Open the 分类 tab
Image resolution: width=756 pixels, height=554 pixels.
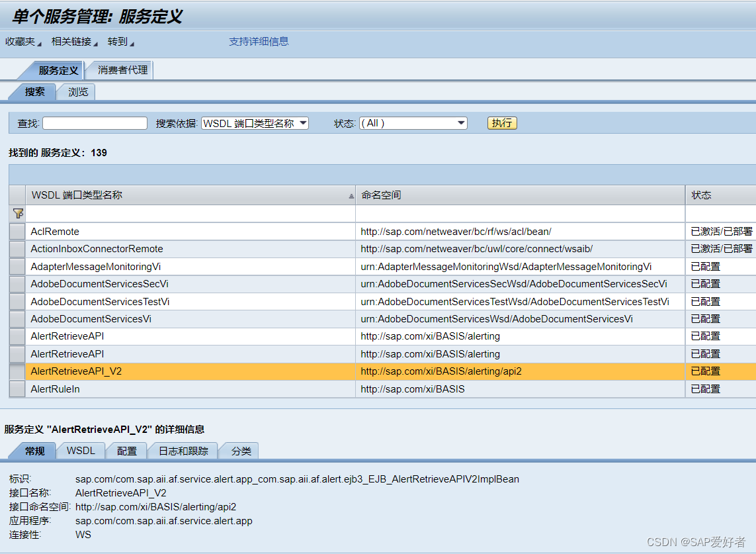(238, 451)
